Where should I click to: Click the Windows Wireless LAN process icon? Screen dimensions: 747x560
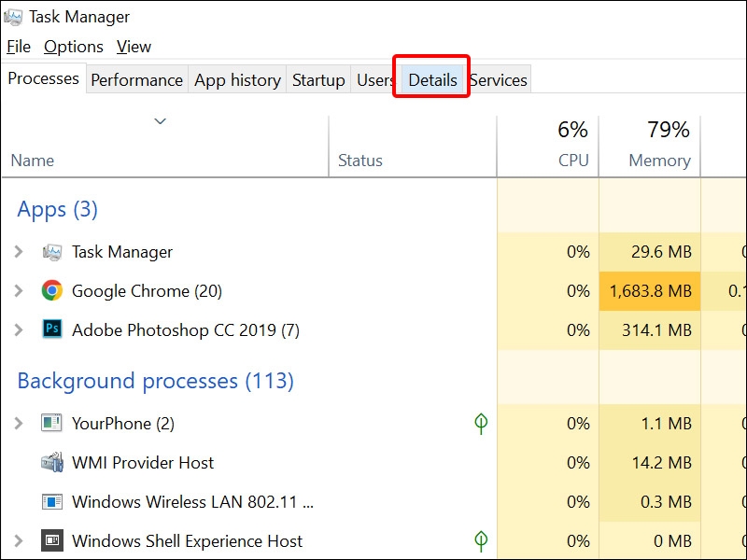pyautogui.click(x=52, y=502)
